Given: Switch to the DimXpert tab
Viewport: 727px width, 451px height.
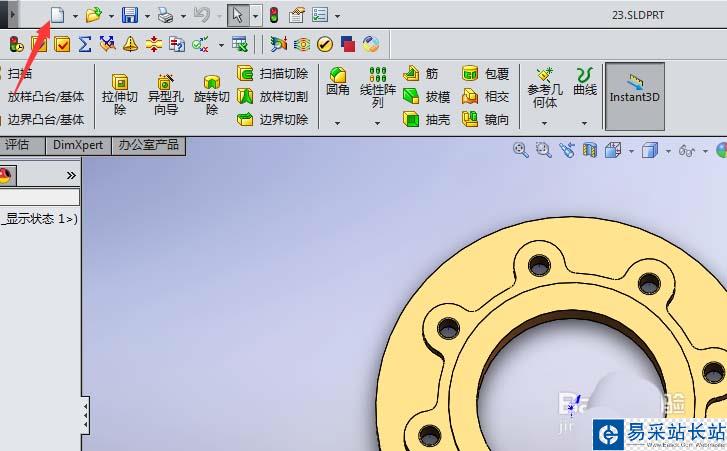Looking at the screenshot, I should [78, 145].
